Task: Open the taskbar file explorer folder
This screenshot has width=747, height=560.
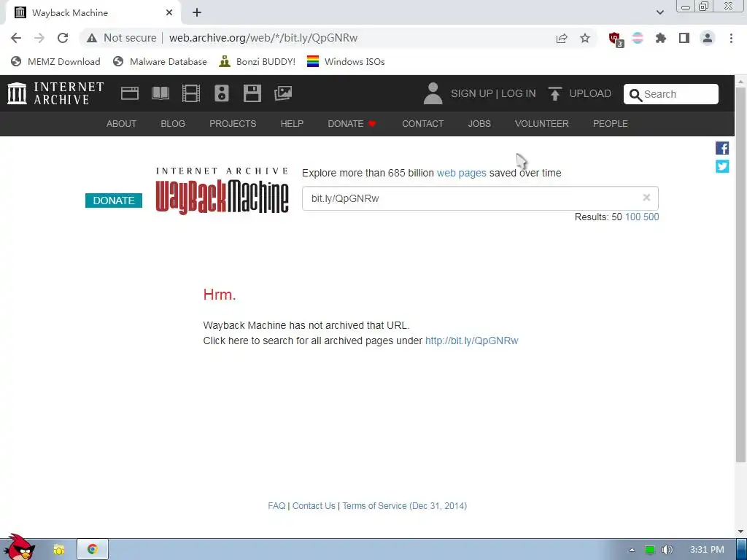Action: 58,550
